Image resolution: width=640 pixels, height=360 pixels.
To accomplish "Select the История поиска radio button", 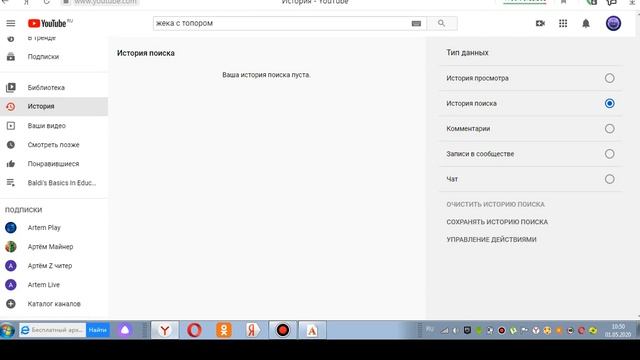I will tap(609, 103).
